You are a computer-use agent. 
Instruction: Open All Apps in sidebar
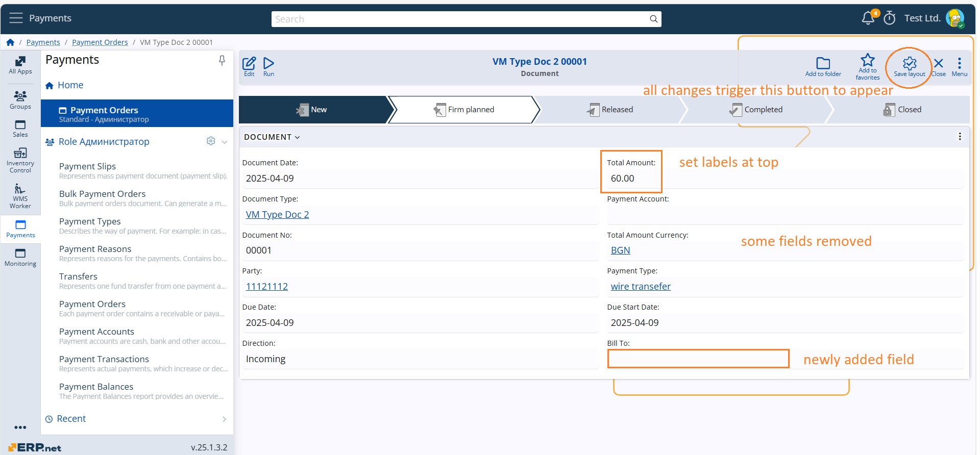point(20,65)
